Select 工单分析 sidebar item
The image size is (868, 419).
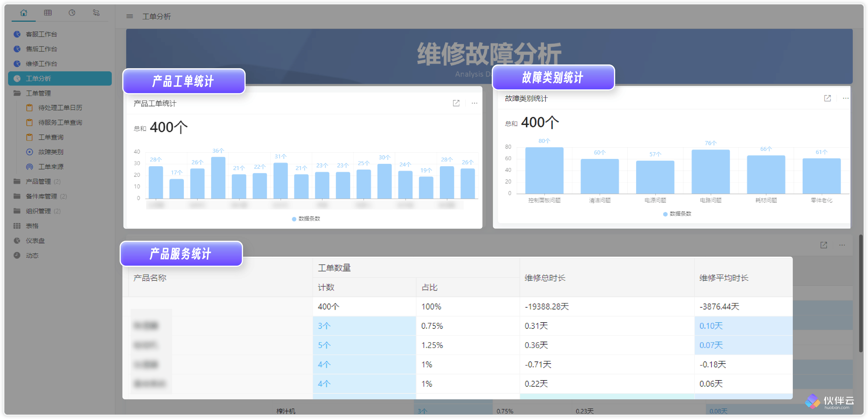coord(60,79)
